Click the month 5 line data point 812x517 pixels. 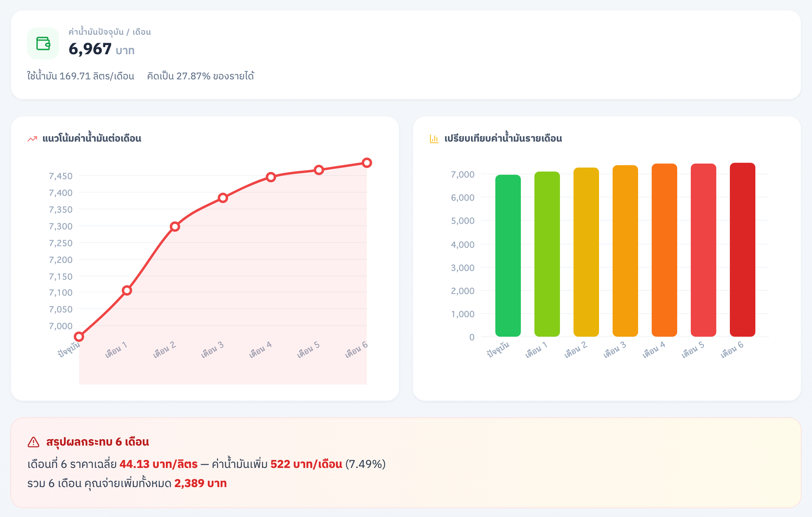click(319, 170)
